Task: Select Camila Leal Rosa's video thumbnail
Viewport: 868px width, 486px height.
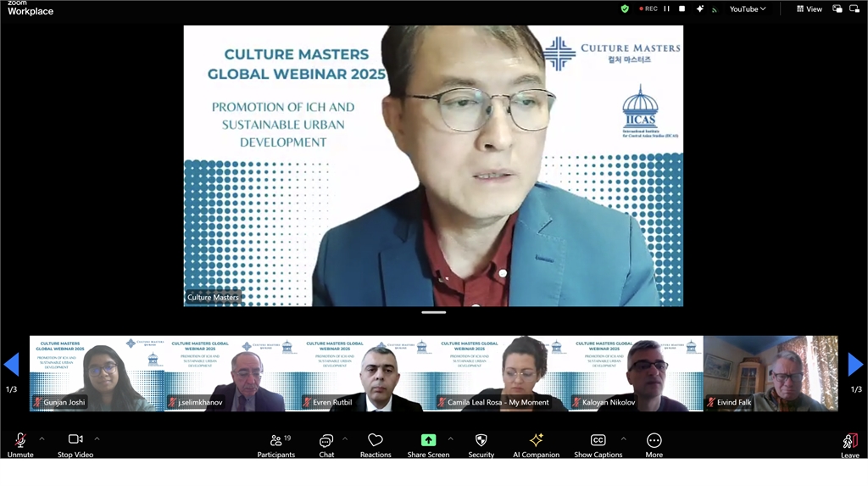Action: click(501, 373)
